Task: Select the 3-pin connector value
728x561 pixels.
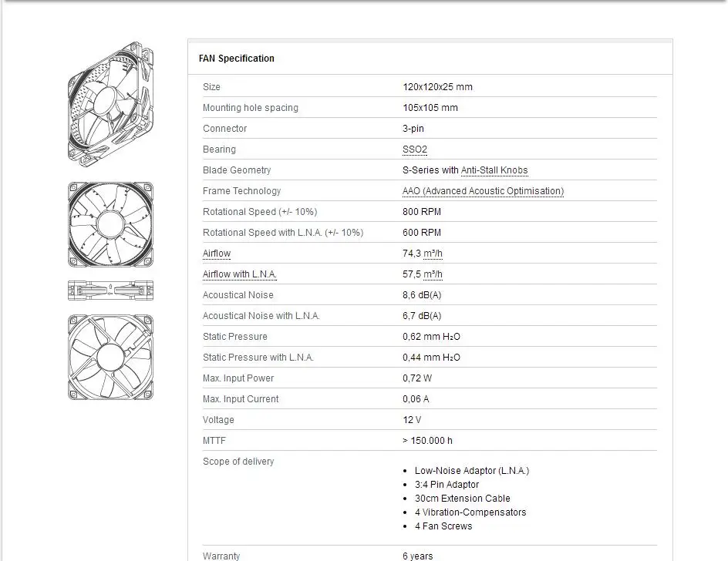Action: pyautogui.click(x=413, y=129)
